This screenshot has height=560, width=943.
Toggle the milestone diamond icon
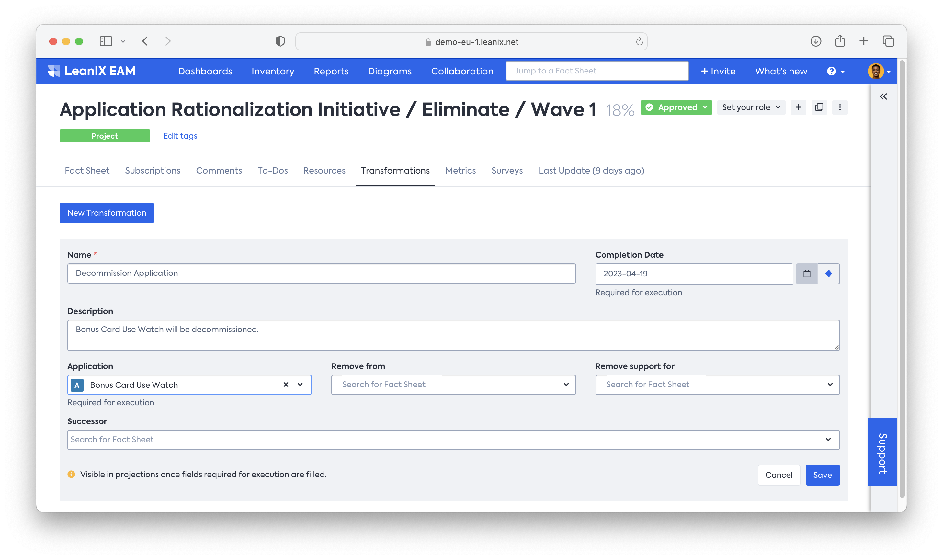828,274
